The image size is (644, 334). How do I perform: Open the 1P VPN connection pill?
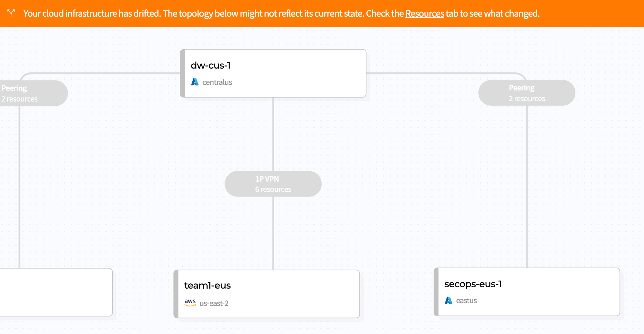(273, 184)
